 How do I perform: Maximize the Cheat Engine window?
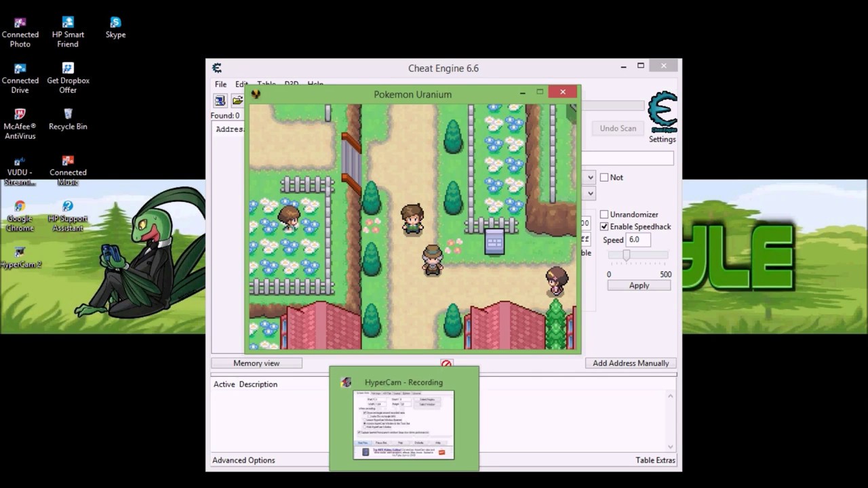[x=640, y=66]
